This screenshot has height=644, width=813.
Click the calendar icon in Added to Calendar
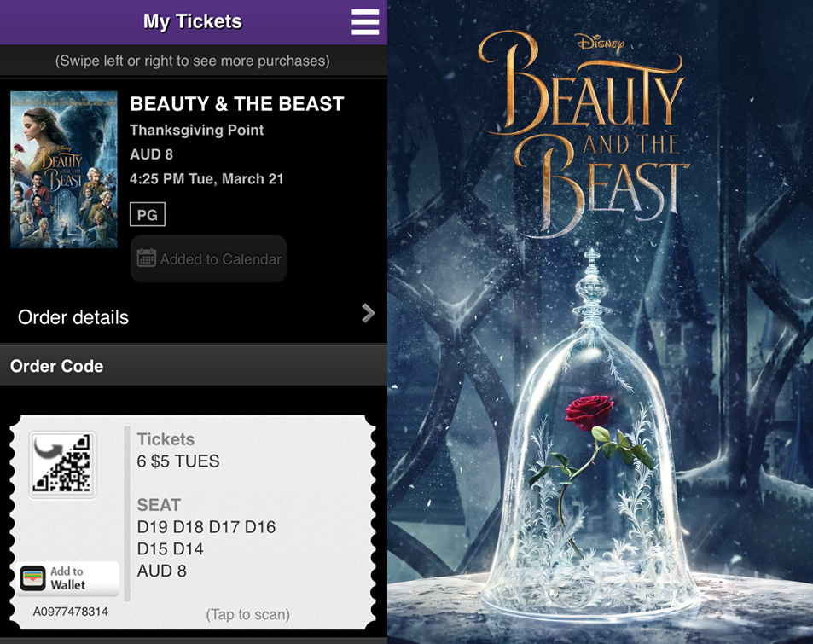click(146, 258)
